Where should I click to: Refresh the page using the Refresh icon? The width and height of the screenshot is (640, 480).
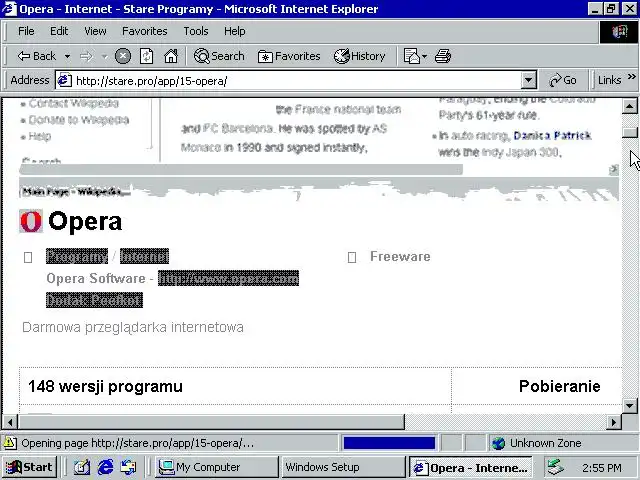147,56
